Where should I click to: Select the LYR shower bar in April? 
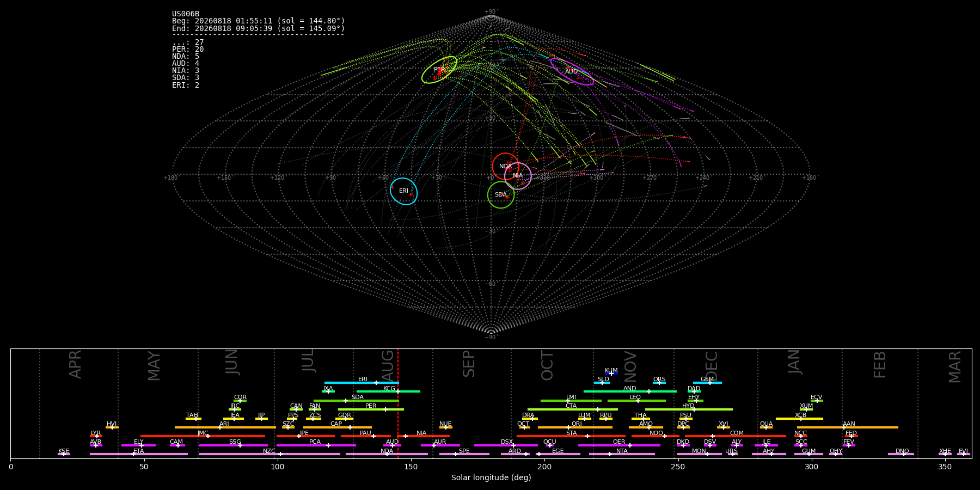96,436
